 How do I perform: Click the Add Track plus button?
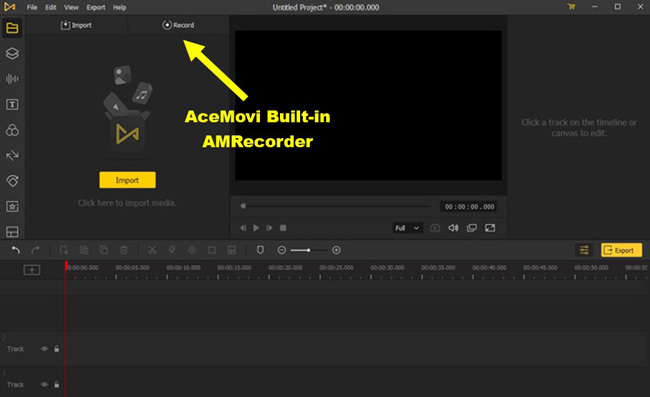(x=32, y=270)
